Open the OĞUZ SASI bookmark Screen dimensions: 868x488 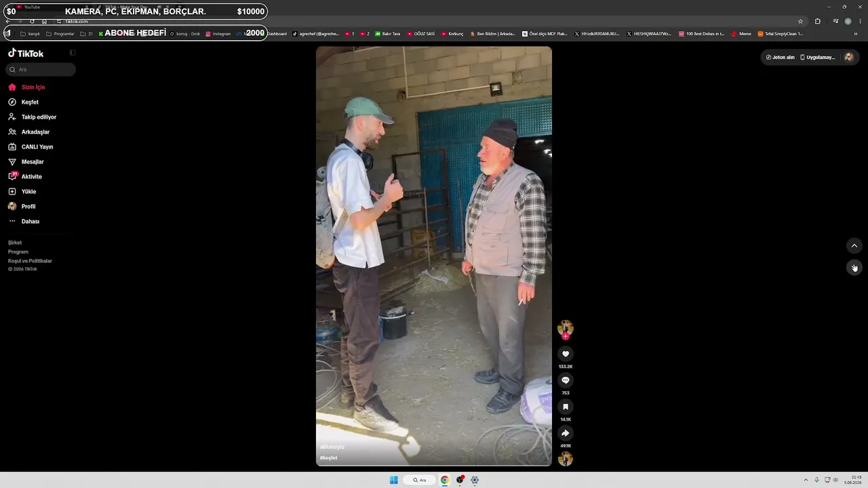pyautogui.click(x=421, y=34)
